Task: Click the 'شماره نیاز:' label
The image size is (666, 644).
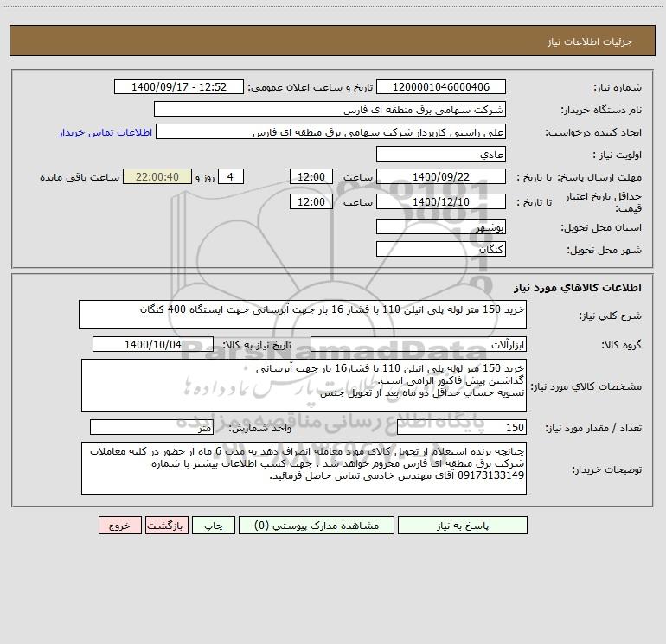Action: pos(618,88)
